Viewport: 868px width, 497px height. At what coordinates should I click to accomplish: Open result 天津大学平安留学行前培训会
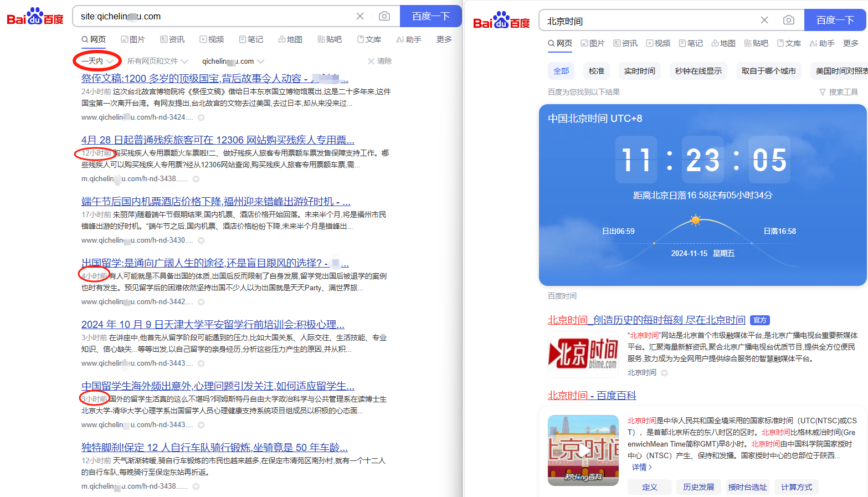click(213, 325)
